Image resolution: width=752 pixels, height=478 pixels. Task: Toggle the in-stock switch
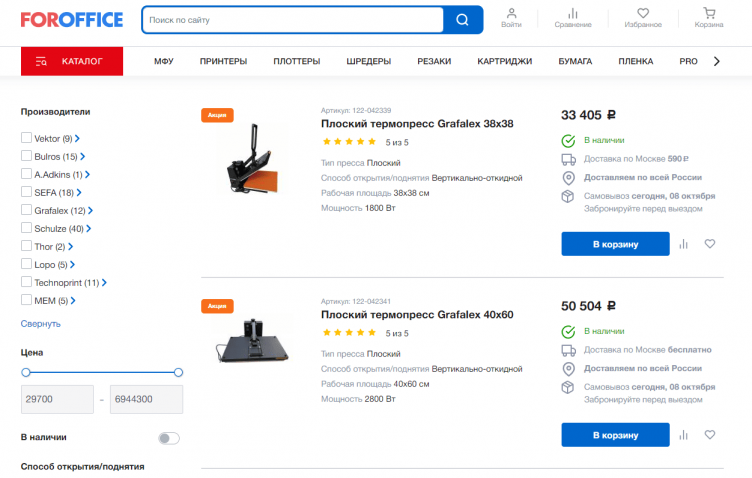click(169, 438)
